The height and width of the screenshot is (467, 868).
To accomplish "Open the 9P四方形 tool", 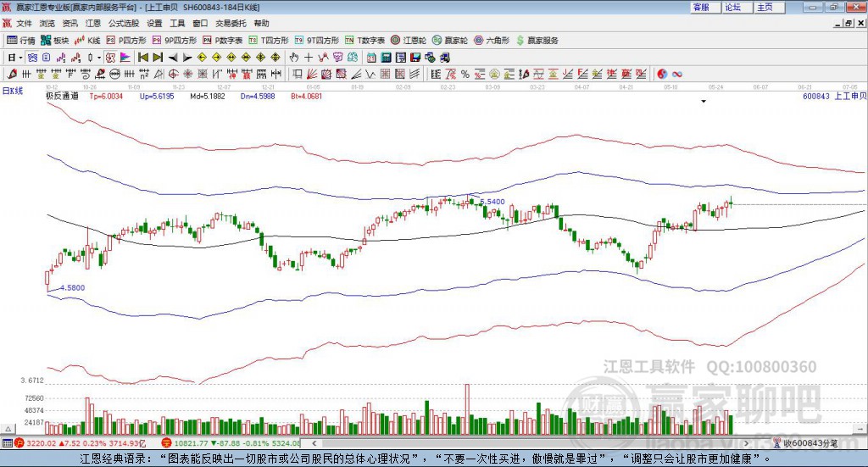I will tap(175, 41).
